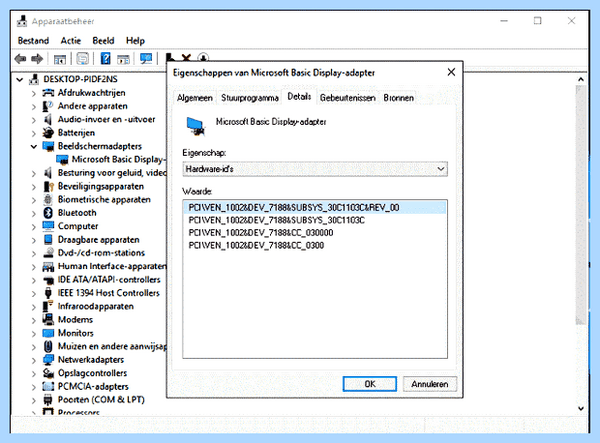Click the device tree scrollbar up arrow
600x443 pixels.
[x=581, y=79]
